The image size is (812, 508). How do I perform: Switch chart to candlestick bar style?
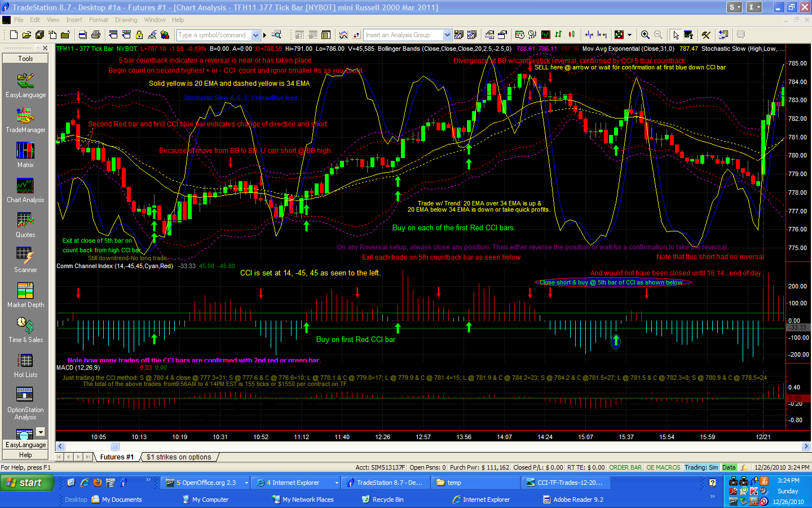571,35
